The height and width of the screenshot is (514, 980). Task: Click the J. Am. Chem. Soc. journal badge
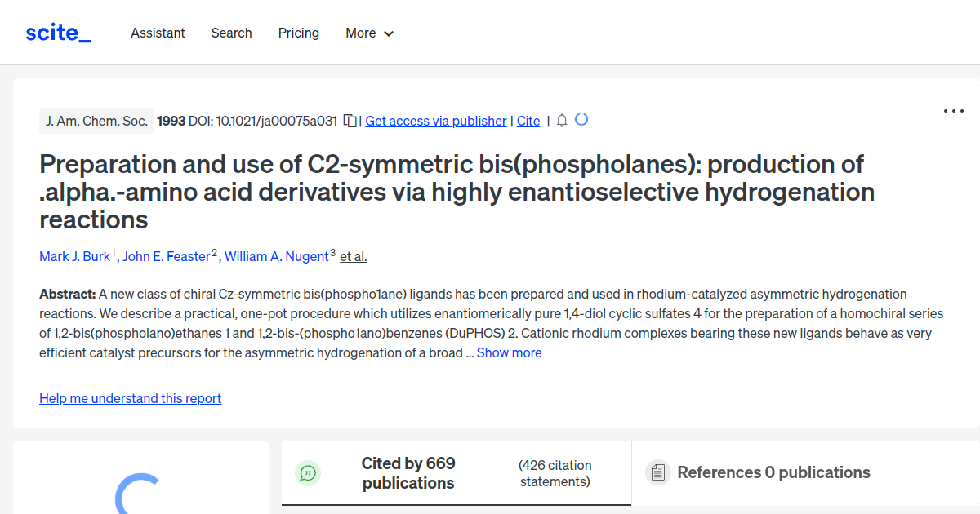[x=96, y=120]
